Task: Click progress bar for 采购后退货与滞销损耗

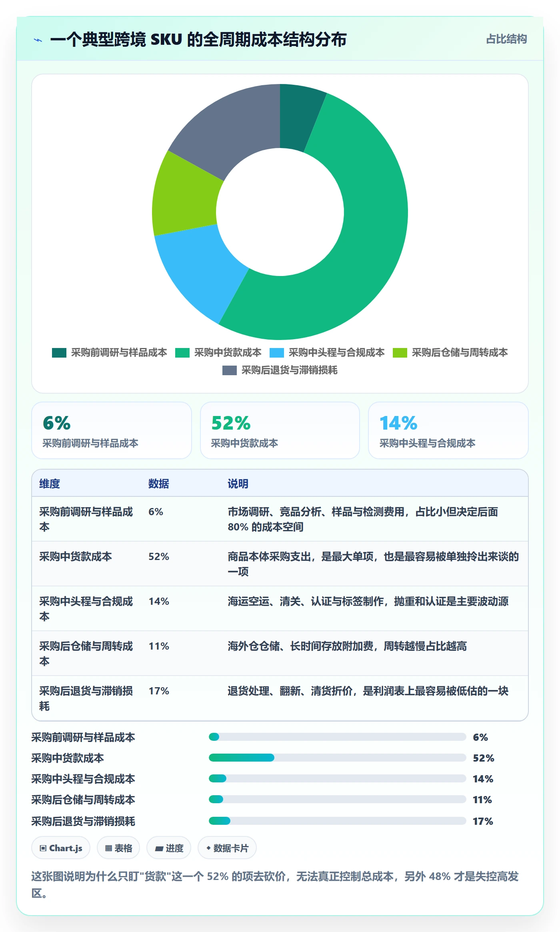Action: pos(338,821)
